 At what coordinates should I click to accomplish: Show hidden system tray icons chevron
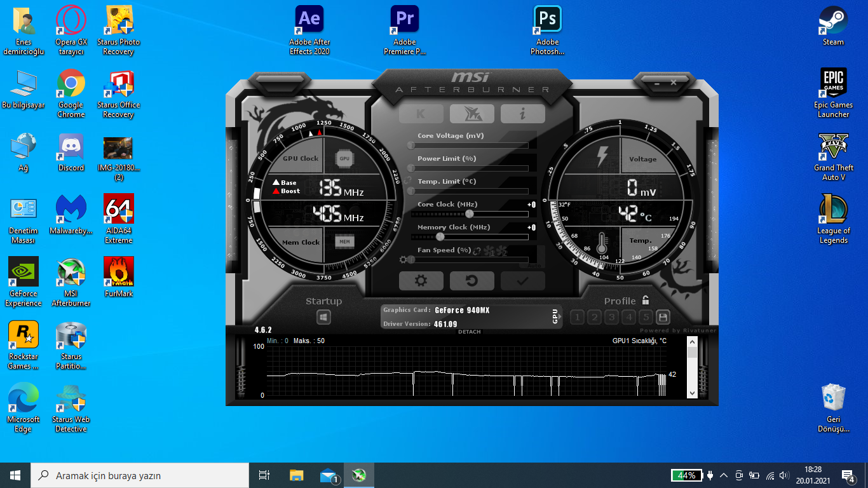(x=724, y=475)
